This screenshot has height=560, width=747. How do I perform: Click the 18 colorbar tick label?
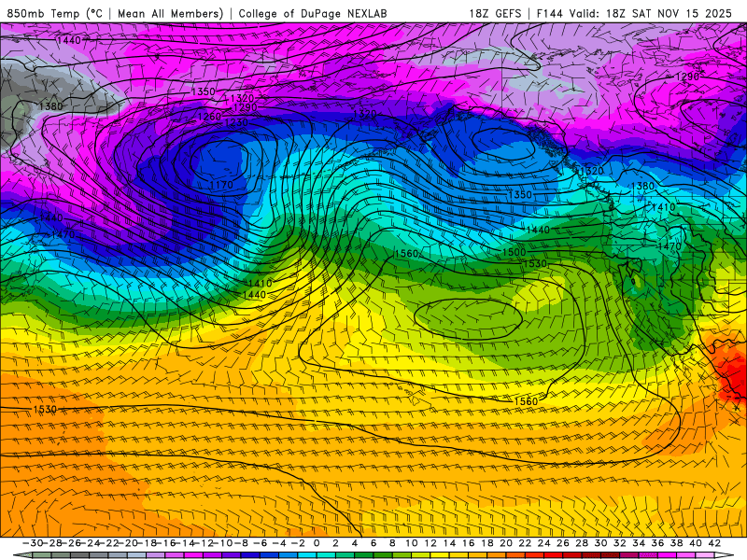487,543
